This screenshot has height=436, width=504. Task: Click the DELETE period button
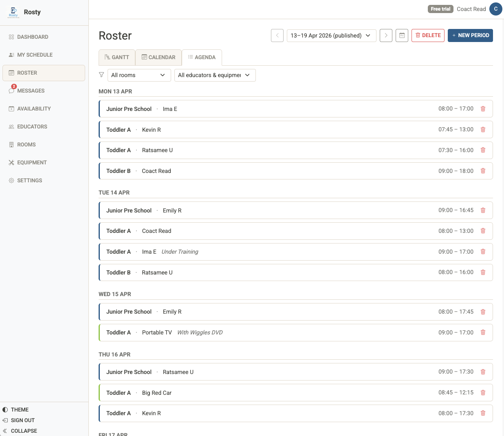pos(427,35)
